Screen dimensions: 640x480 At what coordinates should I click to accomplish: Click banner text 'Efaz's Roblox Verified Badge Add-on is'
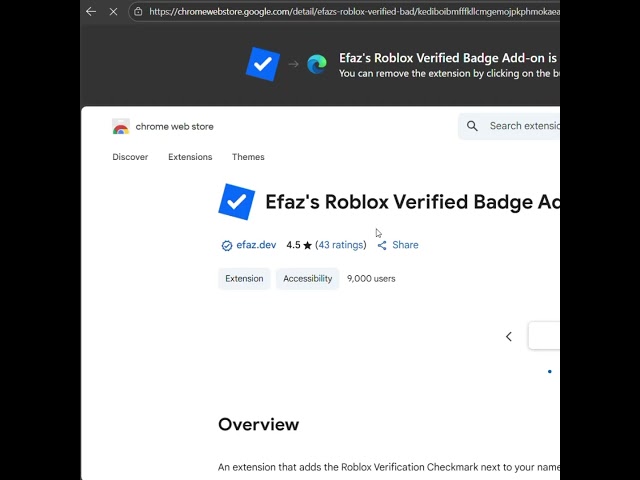tap(448, 58)
